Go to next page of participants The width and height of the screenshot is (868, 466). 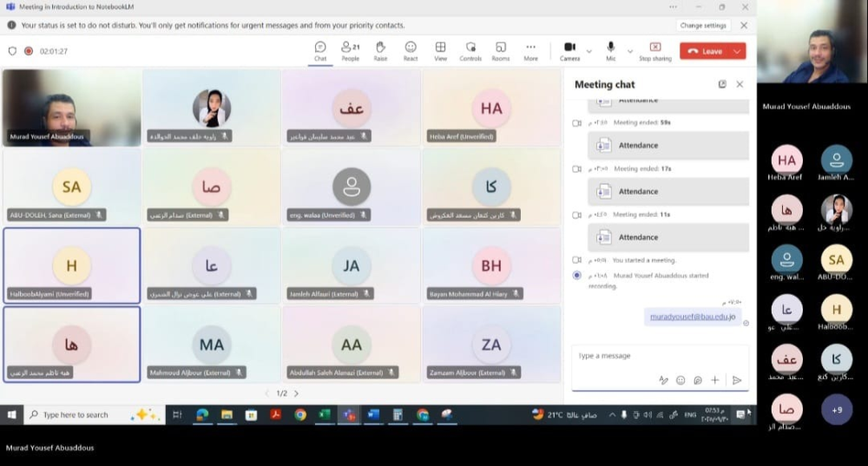296,393
